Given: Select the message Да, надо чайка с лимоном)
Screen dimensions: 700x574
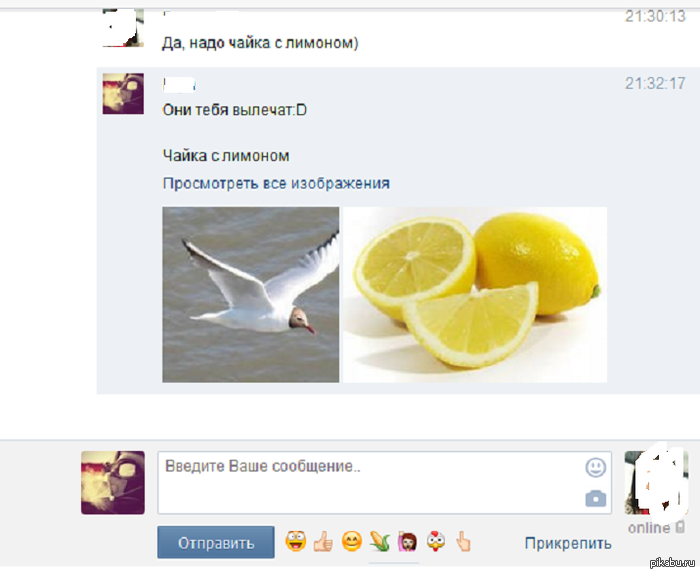Looking at the screenshot, I should pyautogui.click(x=260, y=43).
